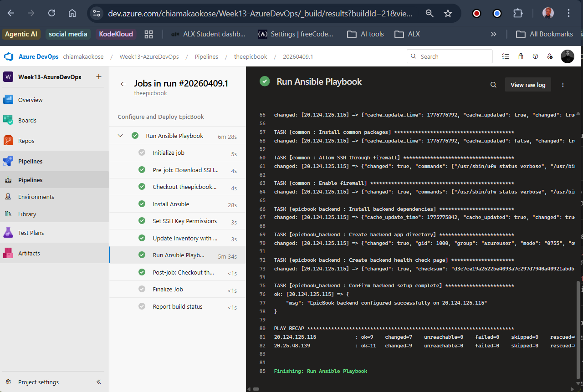Select the Pre-job: Download SSH step
This screenshot has height=392, width=583.
click(177, 170)
